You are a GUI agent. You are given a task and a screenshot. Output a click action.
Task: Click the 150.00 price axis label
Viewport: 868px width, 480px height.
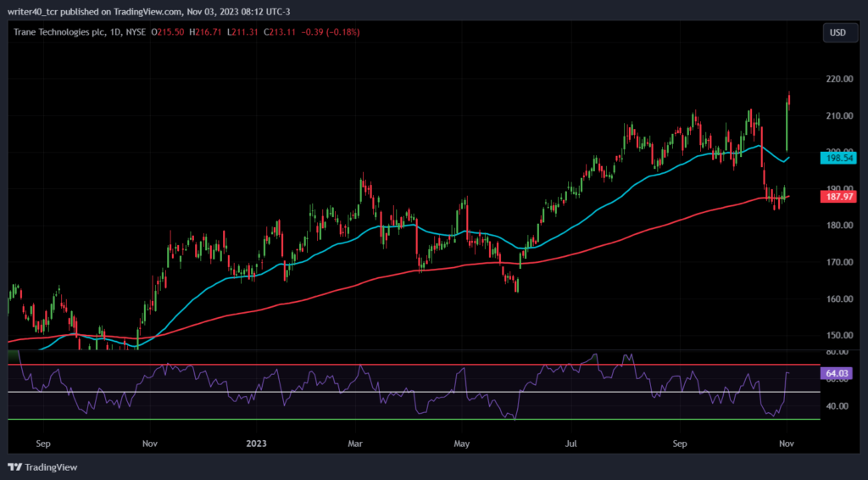pyautogui.click(x=839, y=336)
